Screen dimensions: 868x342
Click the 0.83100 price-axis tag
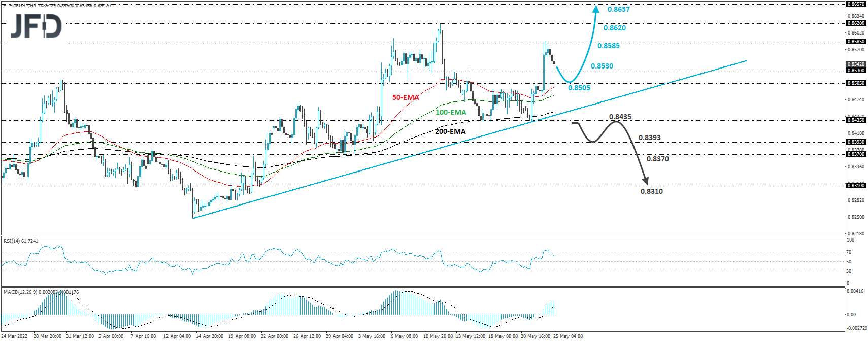point(856,186)
